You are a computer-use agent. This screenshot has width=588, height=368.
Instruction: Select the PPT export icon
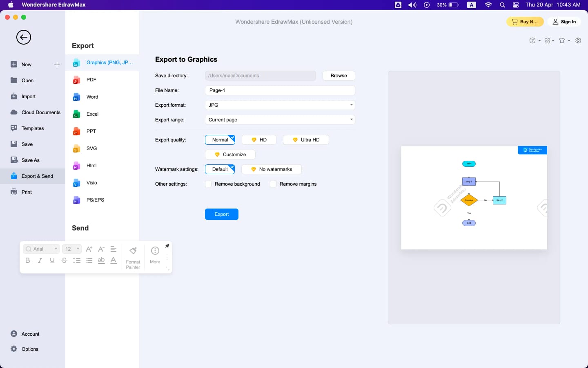pos(76,132)
